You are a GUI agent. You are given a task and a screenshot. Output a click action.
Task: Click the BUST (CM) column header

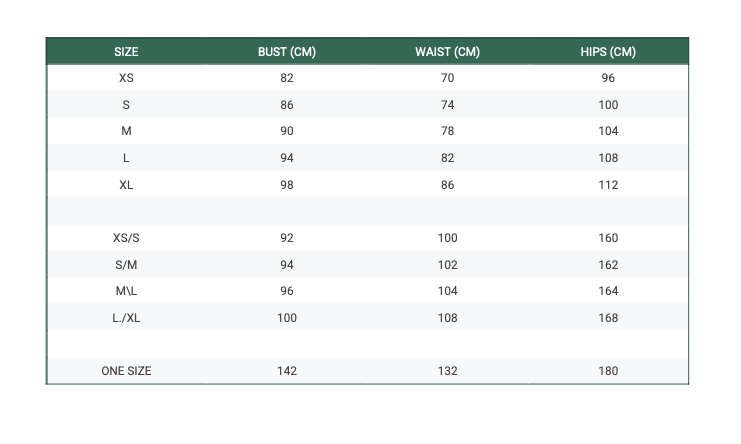[x=287, y=52]
